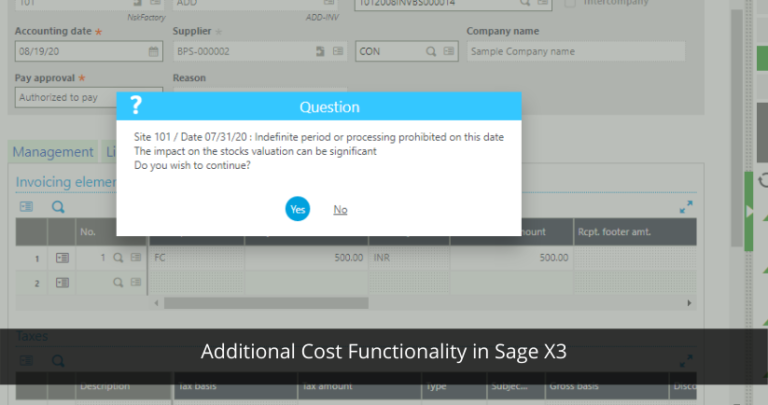The image size is (768, 405).
Task: Search the No. lookup in row 1
Action: 118,258
